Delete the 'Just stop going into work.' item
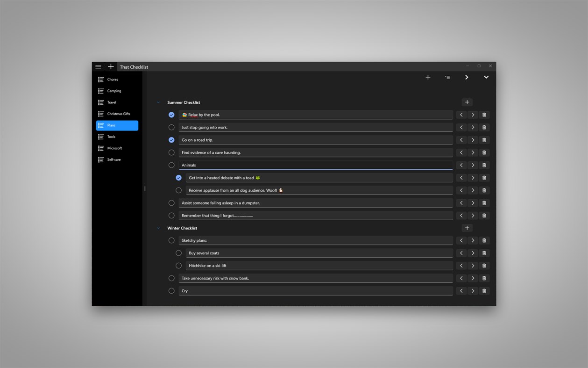588x368 pixels. coord(484,127)
